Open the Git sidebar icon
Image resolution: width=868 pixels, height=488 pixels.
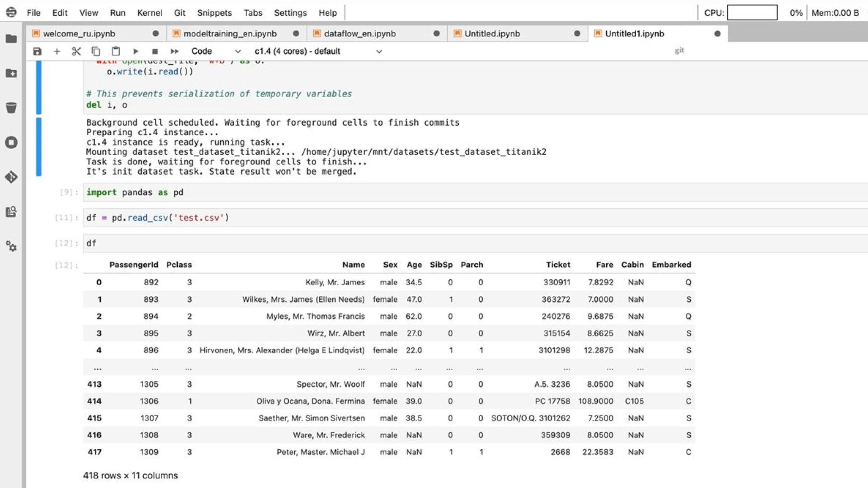[x=11, y=177]
